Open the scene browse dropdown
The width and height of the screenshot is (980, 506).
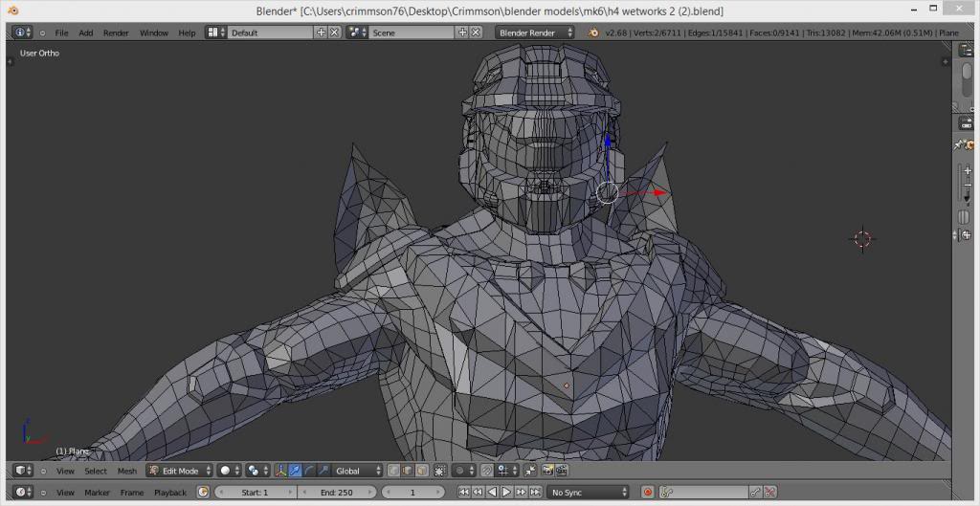357,33
